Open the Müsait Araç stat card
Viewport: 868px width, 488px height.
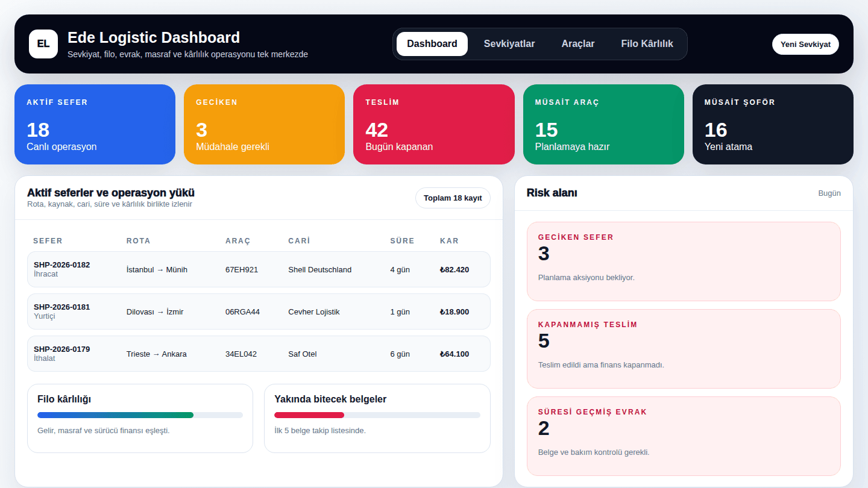point(603,124)
